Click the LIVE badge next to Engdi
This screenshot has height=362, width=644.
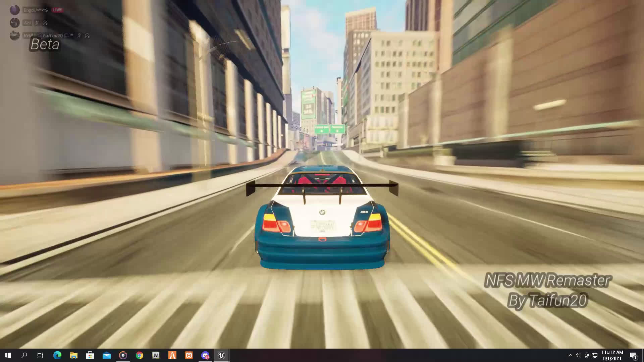pyautogui.click(x=57, y=10)
